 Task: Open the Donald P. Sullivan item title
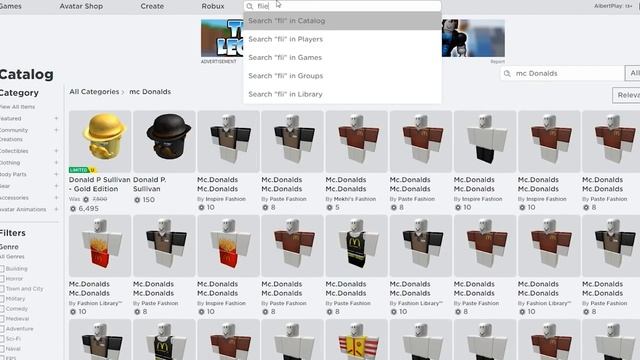[149, 184]
